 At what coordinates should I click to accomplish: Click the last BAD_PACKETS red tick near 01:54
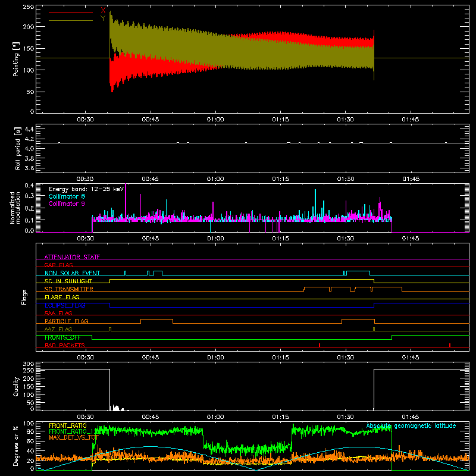tap(450, 345)
